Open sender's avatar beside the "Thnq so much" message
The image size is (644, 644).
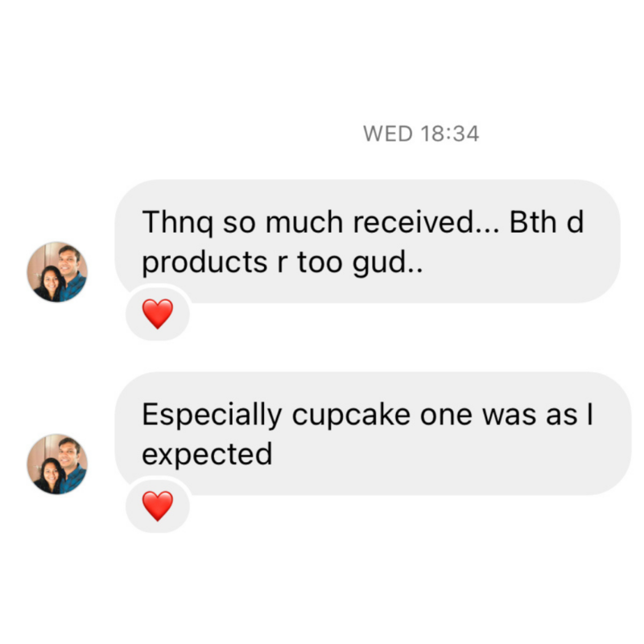coord(57,271)
